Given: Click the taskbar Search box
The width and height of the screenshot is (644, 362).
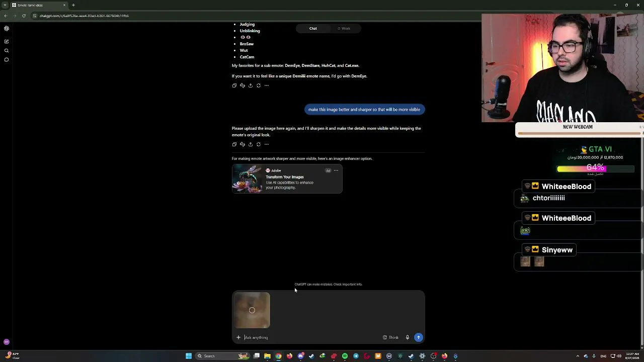Looking at the screenshot, I should [x=222, y=356].
